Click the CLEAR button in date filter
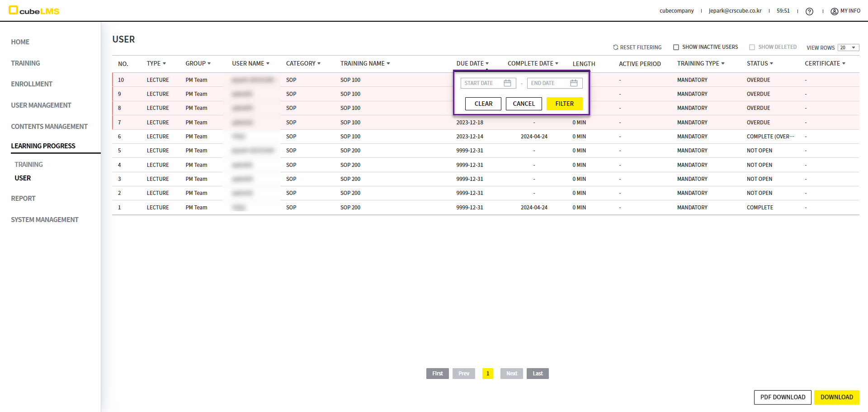 pyautogui.click(x=483, y=104)
